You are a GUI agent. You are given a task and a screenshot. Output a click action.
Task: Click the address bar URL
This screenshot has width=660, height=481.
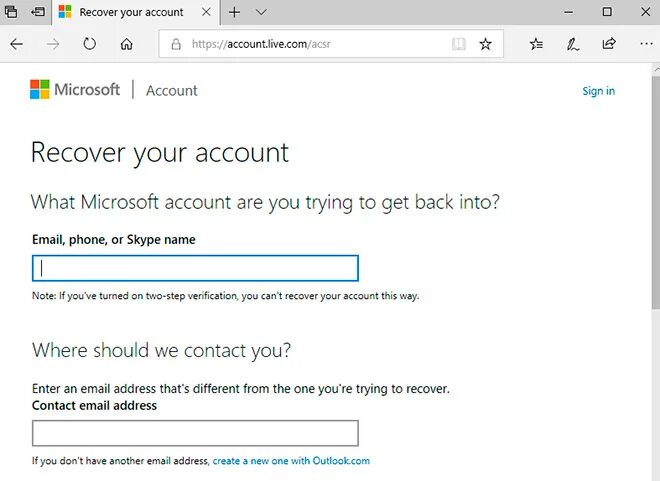(x=300, y=44)
